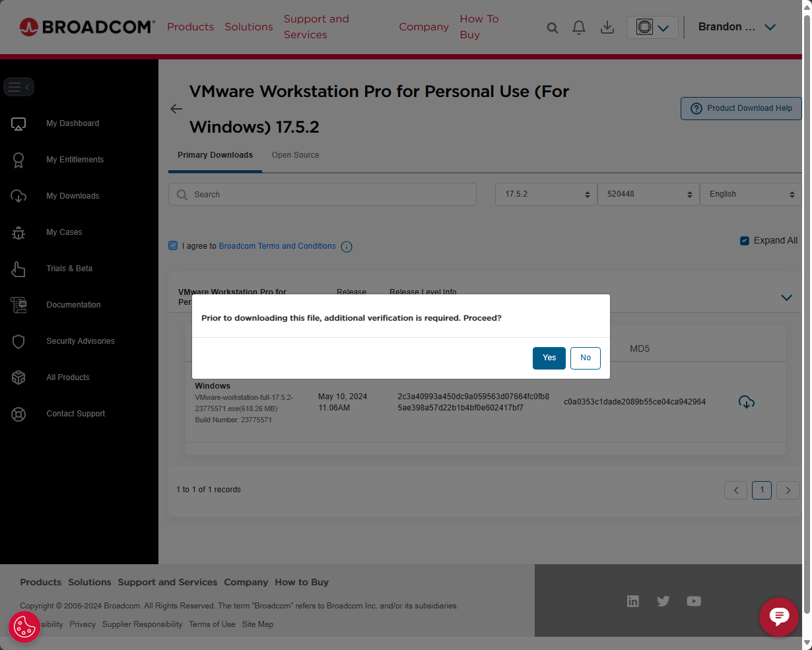
Task: Open LinkedIn footer icon
Action: click(x=633, y=601)
